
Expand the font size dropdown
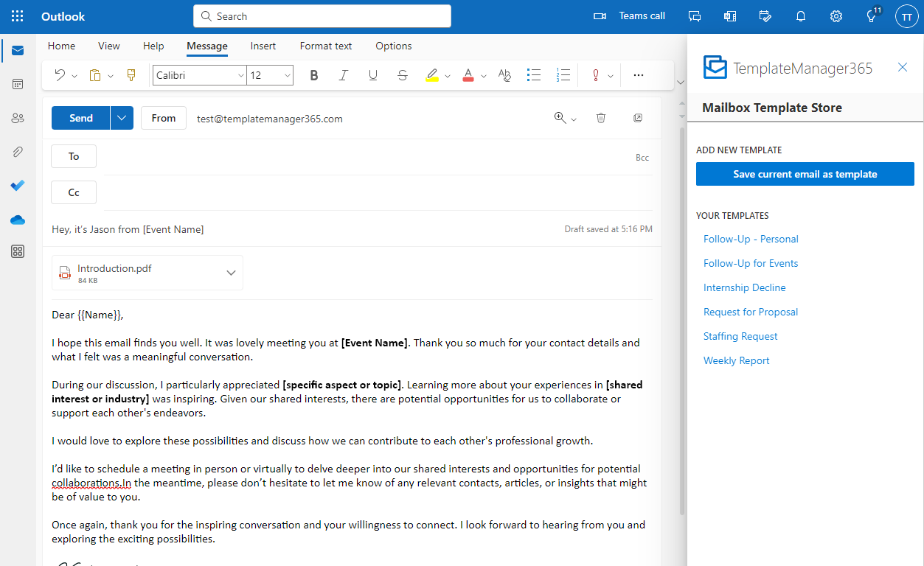287,75
